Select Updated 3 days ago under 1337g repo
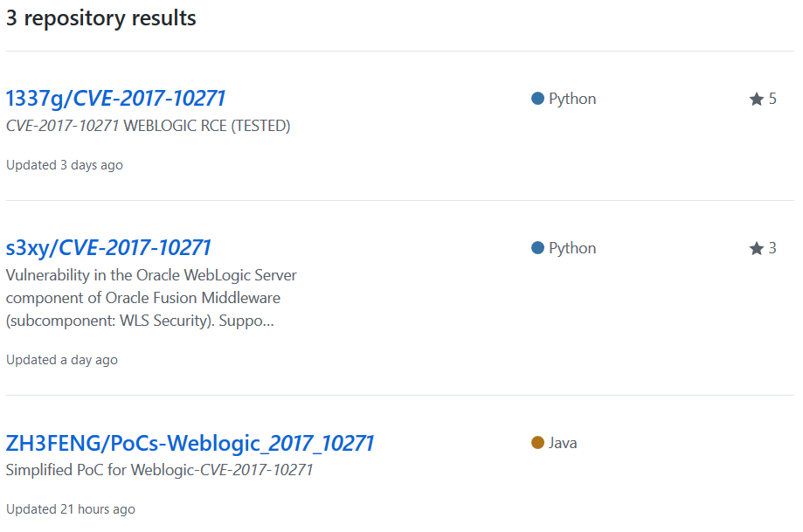This screenshot has height=532, width=803. coord(64,164)
